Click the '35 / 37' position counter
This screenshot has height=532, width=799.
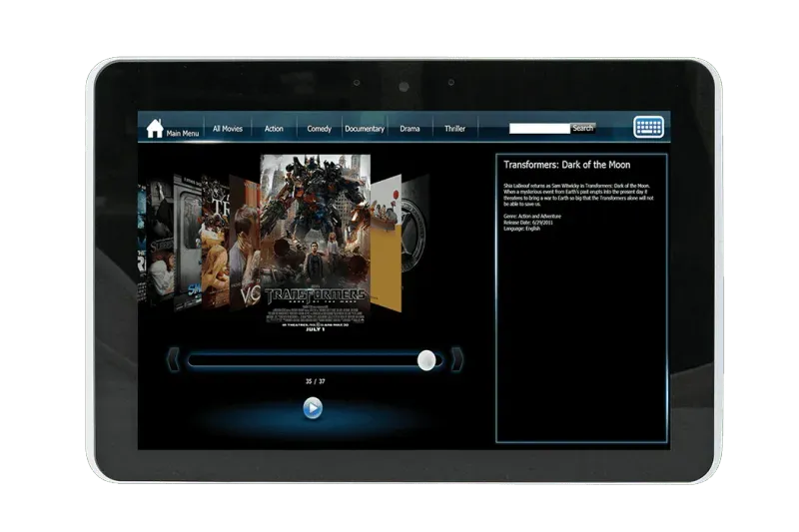point(315,381)
